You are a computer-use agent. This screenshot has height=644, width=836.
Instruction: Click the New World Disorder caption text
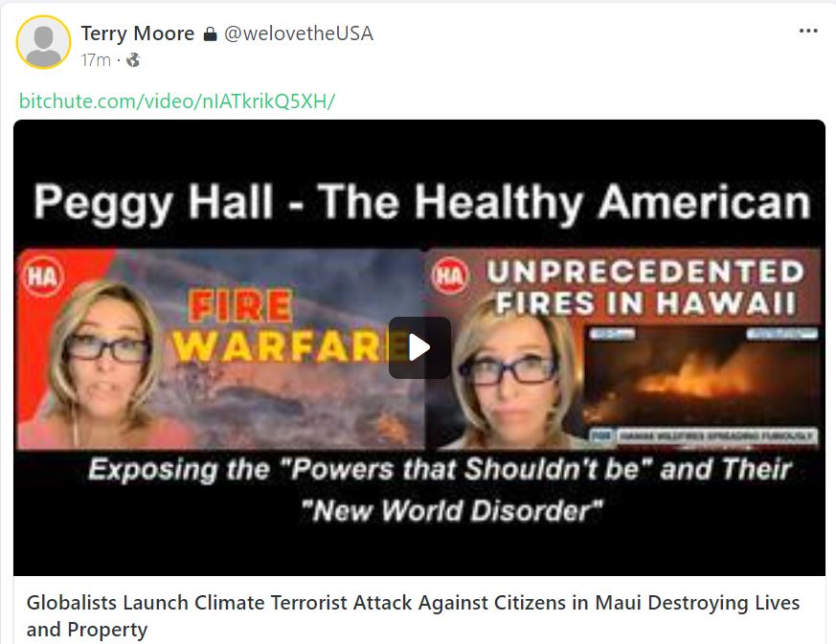pyautogui.click(x=452, y=510)
